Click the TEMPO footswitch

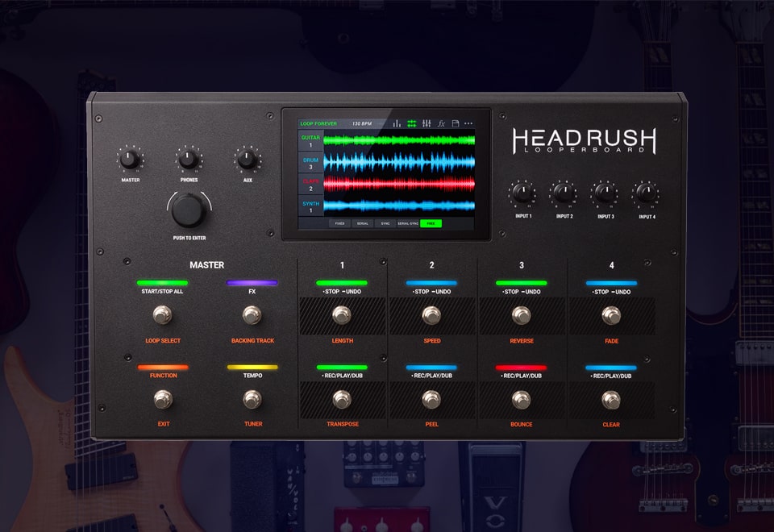tap(252, 399)
